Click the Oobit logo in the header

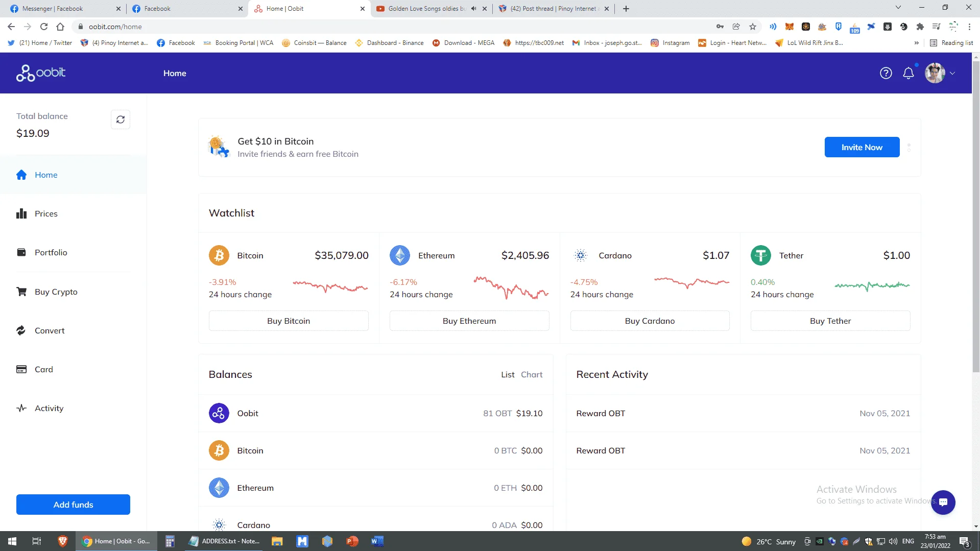[x=41, y=73]
